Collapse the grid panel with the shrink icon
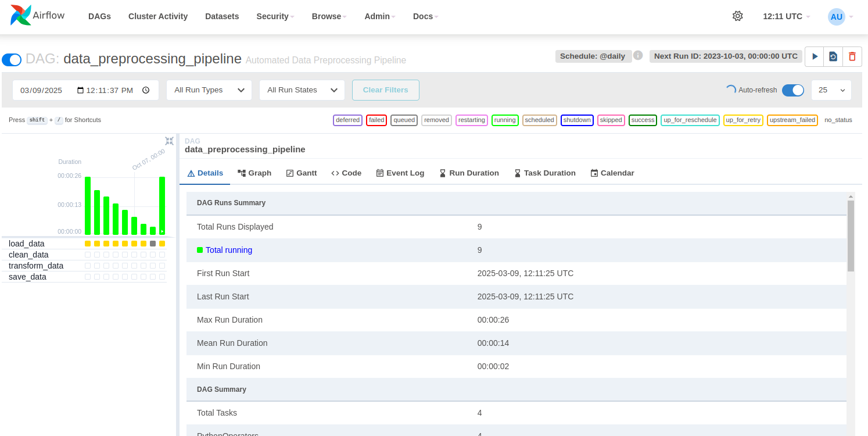The width and height of the screenshot is (868, 436). point(169,141)
